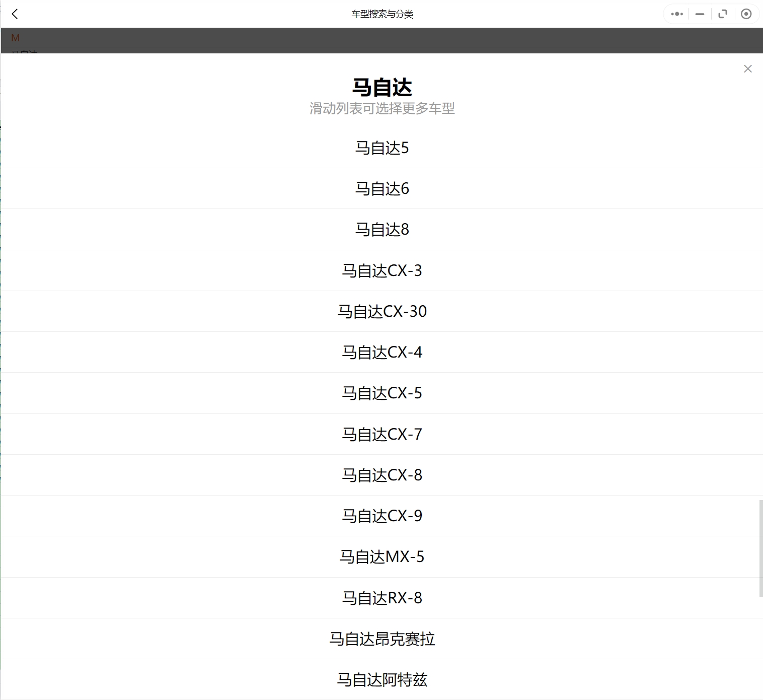Viewport: 763px width, 700px height.
Task: Click the back arrow icon
Action: (15, 14)
